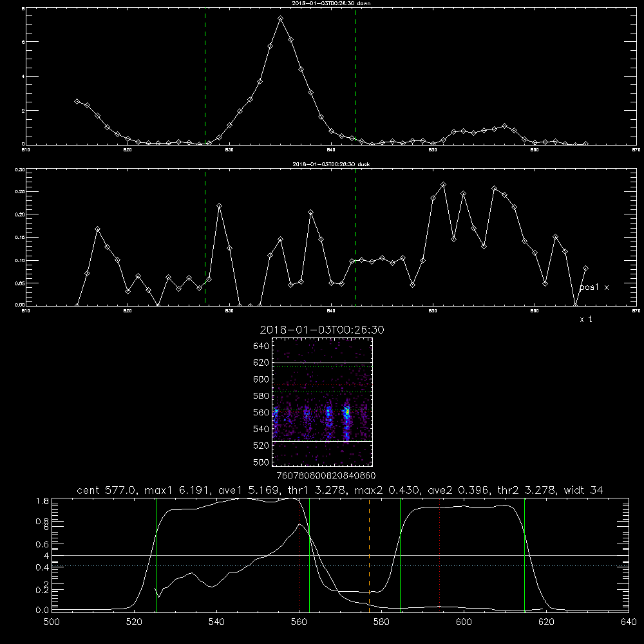Click the spectrogram x-axis labels '760780800820840860'
Screen dimensions: 644x644
point(326,476)
